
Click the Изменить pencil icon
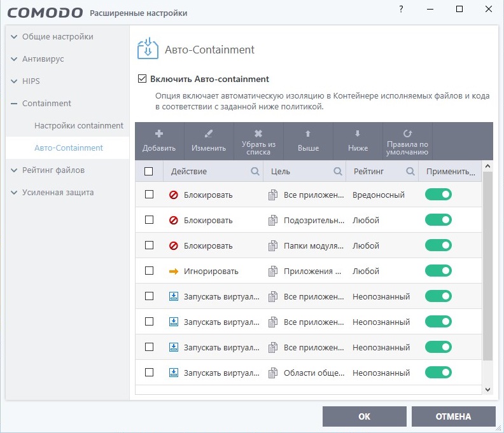209,134
